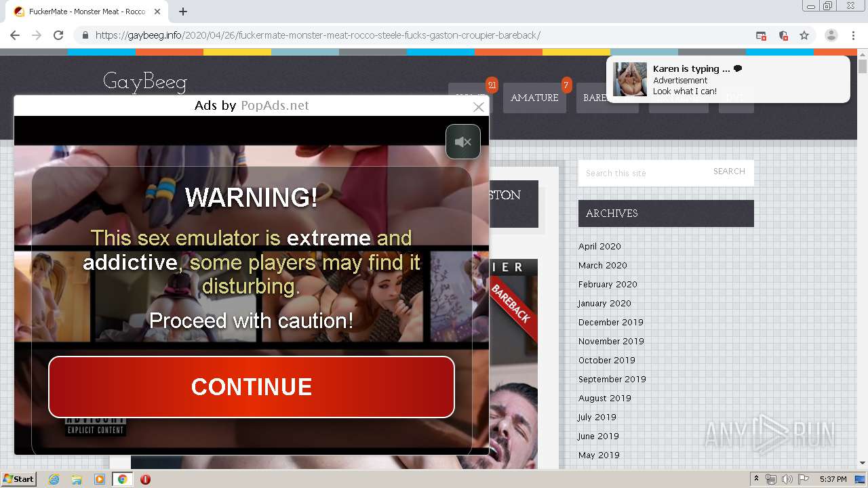
Task: Go back to the previous page
Action: coord(15,35)
